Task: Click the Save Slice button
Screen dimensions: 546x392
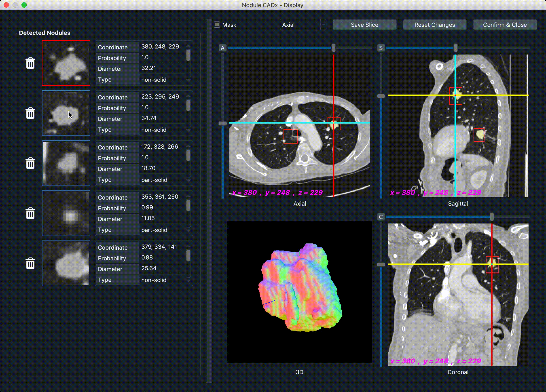Action: (364, 25)
